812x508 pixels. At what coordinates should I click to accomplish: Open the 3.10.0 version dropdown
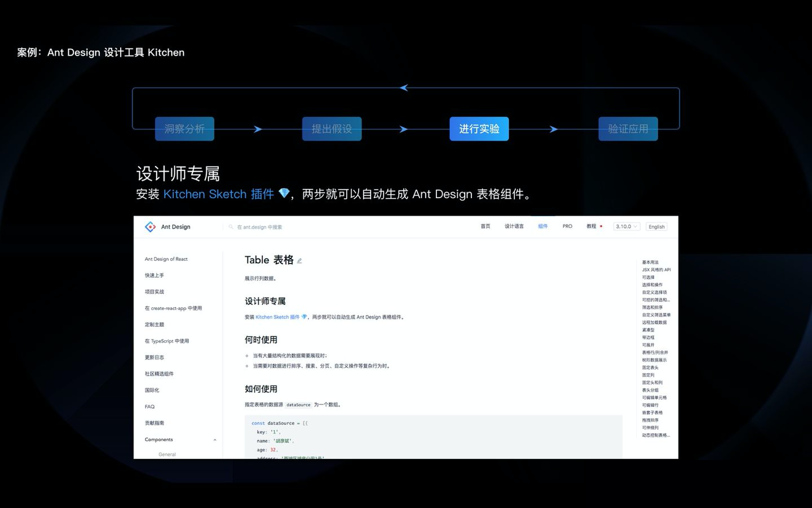pyautogui.click(x=626, y=226)
